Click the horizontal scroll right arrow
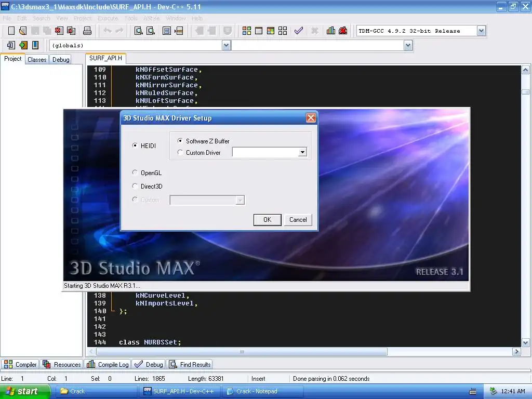The width and height of the screenshot is (532, 399). [516, 352]
